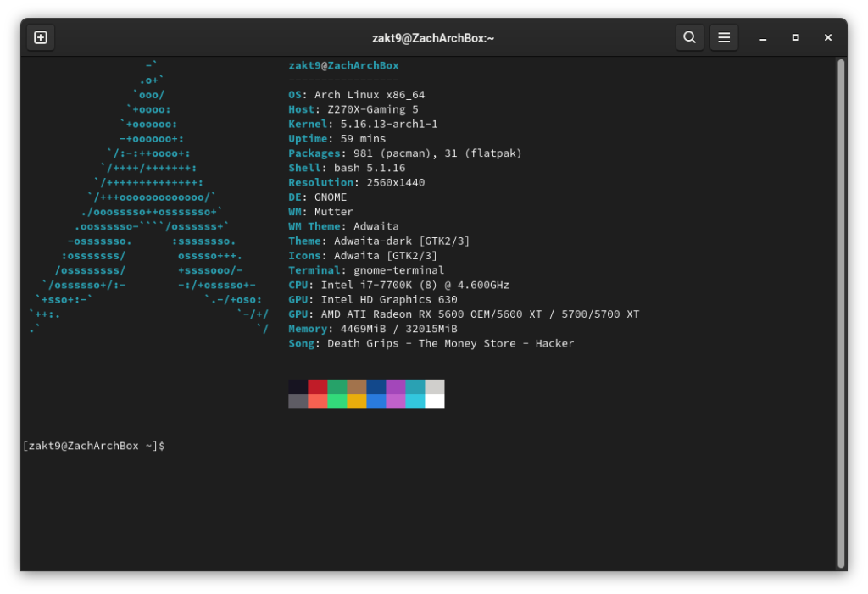This screenshot has height=594, width=868.
Task: Click the terminal vertical scrollbar
Action: pos(841,314)
